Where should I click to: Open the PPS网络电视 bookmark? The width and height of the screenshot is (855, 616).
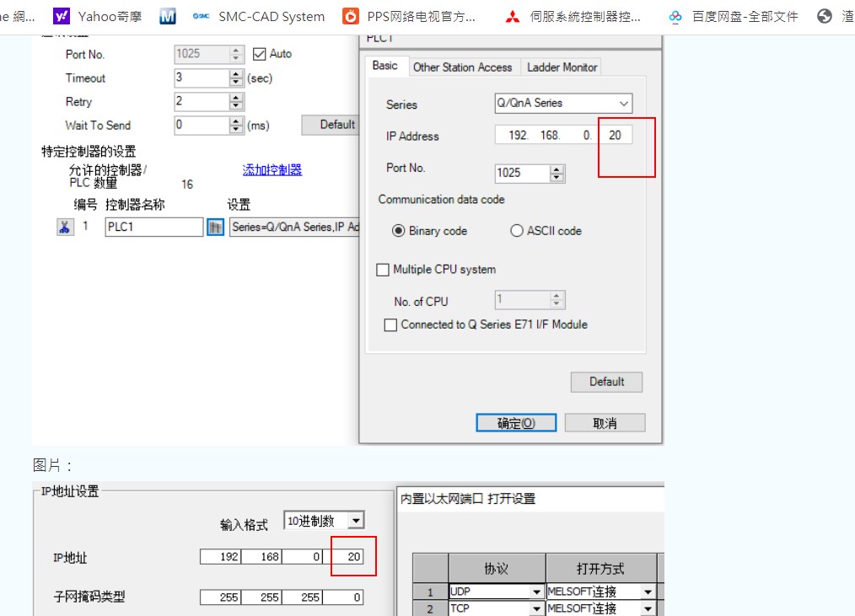(x=410, y=16)
